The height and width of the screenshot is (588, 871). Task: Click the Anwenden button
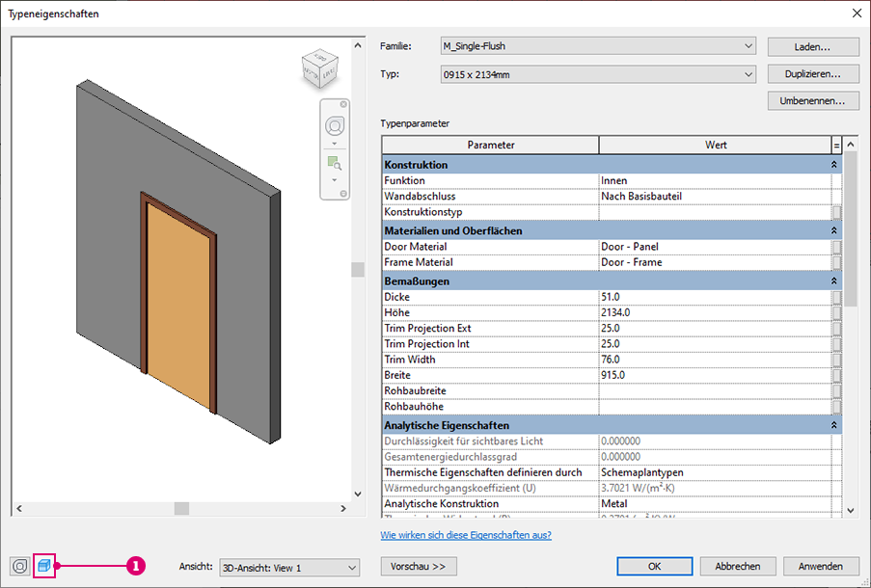point(821,567)
